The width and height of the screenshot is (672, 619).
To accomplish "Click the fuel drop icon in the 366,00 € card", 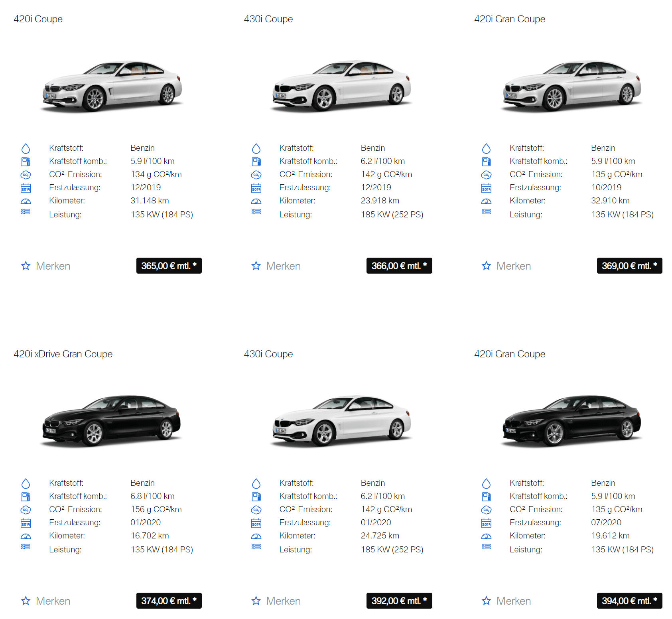I will [256, 148].
